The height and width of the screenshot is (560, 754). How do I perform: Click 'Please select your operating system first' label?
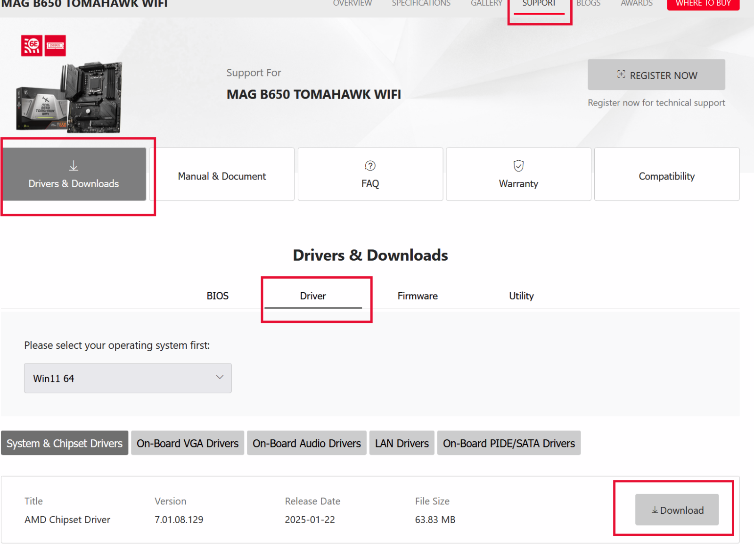pos(117,345)
